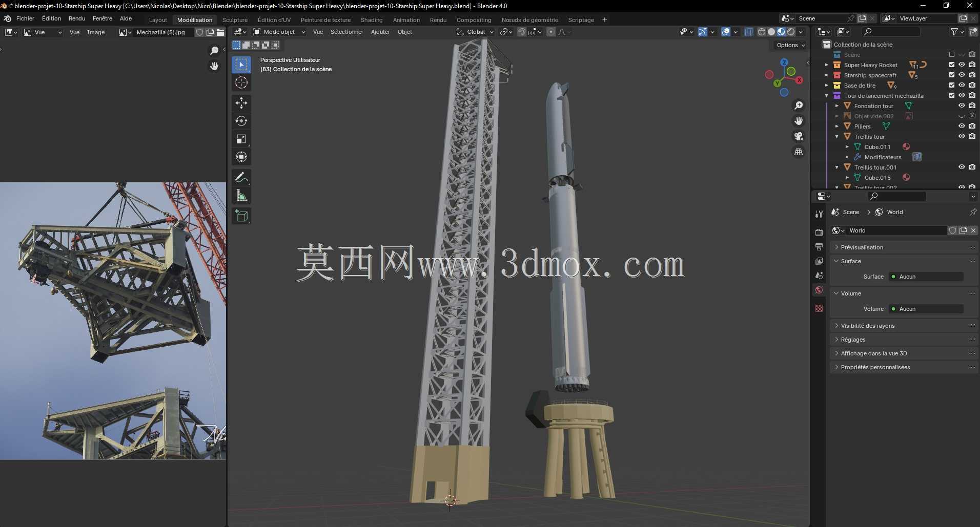The width and height of the screenshot is (980, 527).
Task: Hide Fondation tour with its eye icon
Action: click(962, 106)
